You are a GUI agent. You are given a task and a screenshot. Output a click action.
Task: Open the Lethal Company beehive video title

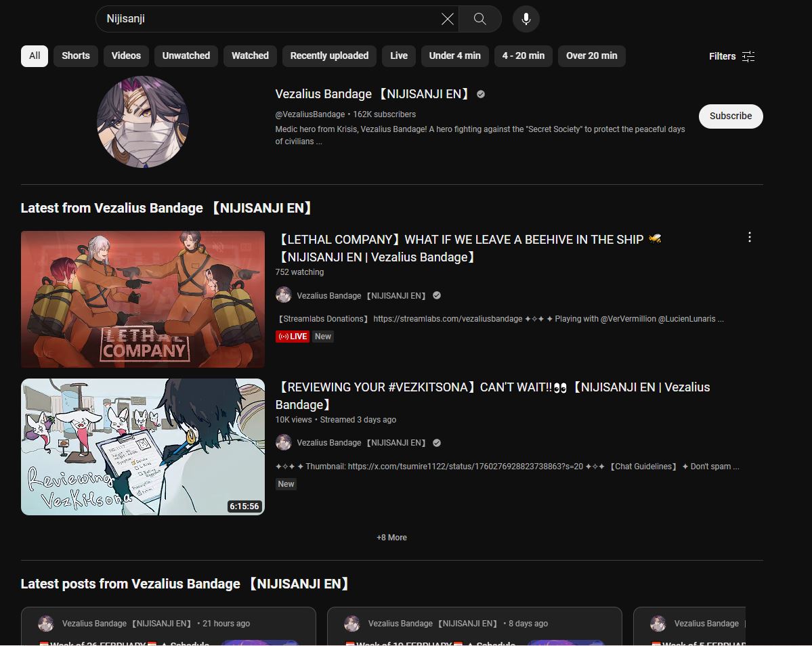(468, 248)
